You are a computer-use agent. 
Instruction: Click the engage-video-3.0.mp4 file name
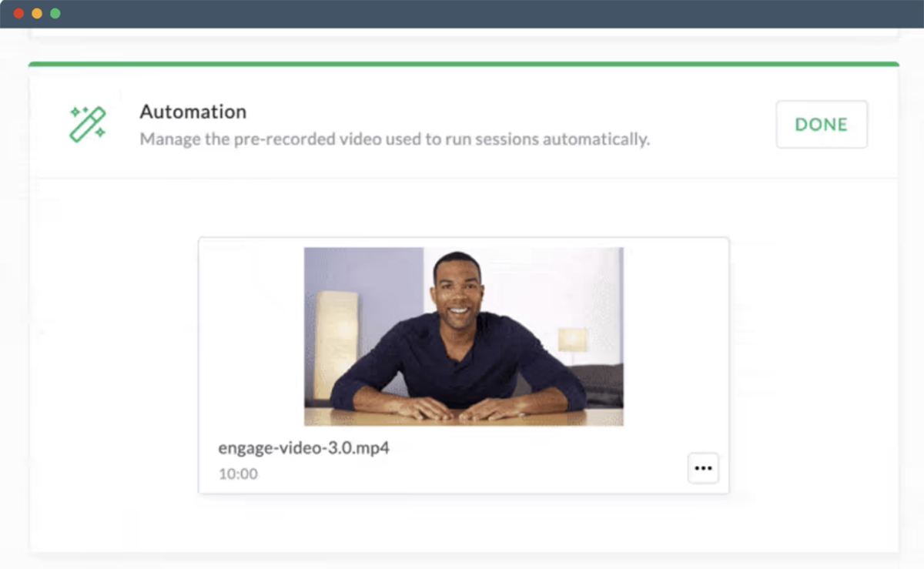tap(303, 447)
